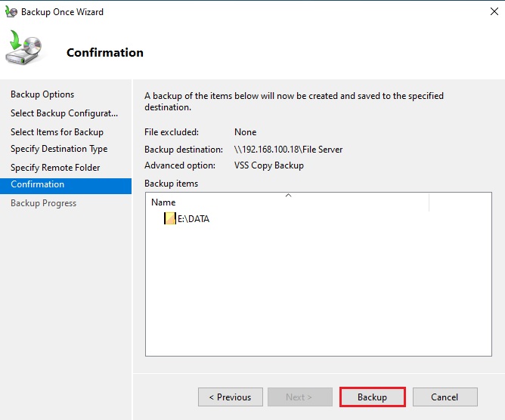505x420 pixels.
Task: Select the highlighted Confirmation step
Action: click(38, 184)
